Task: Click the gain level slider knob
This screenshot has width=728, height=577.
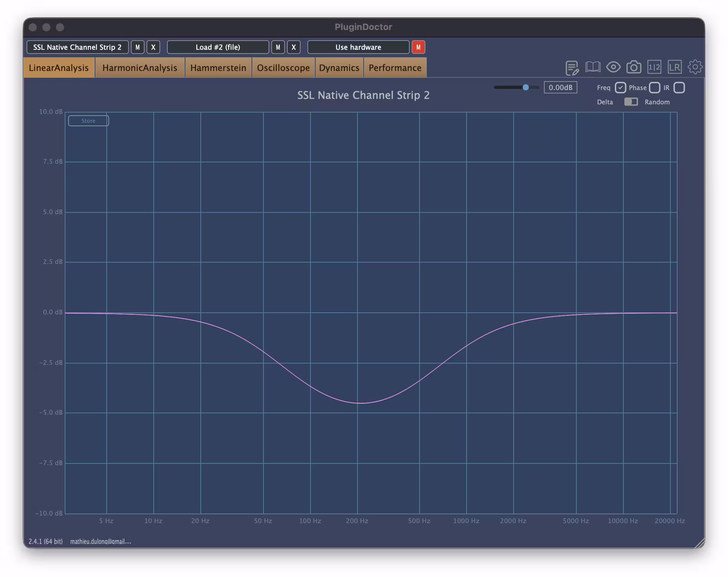Action: coord(526,87)
